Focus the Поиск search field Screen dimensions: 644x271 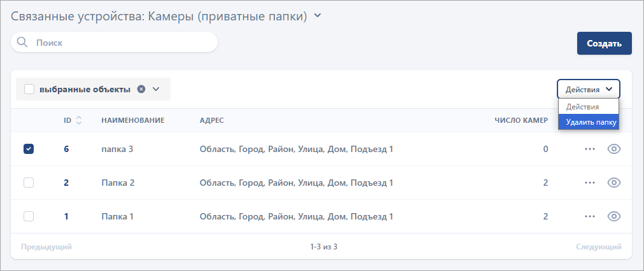pos(121,43)
